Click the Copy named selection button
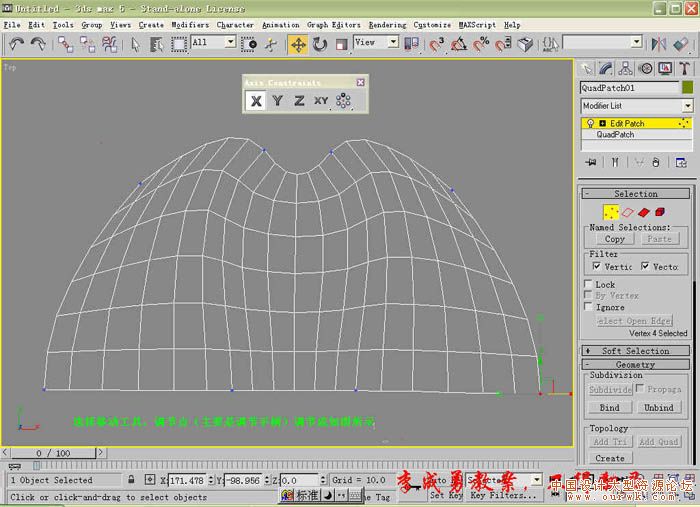 [x=615, y=239]
